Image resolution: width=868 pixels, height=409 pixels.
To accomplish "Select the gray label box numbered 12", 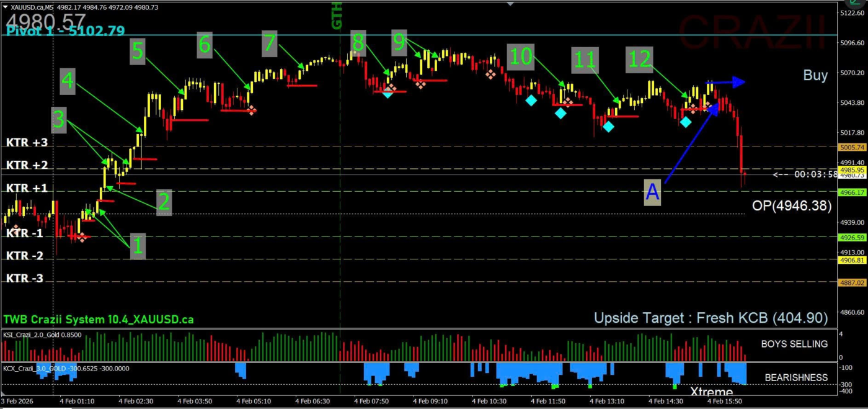I will 639,59.
